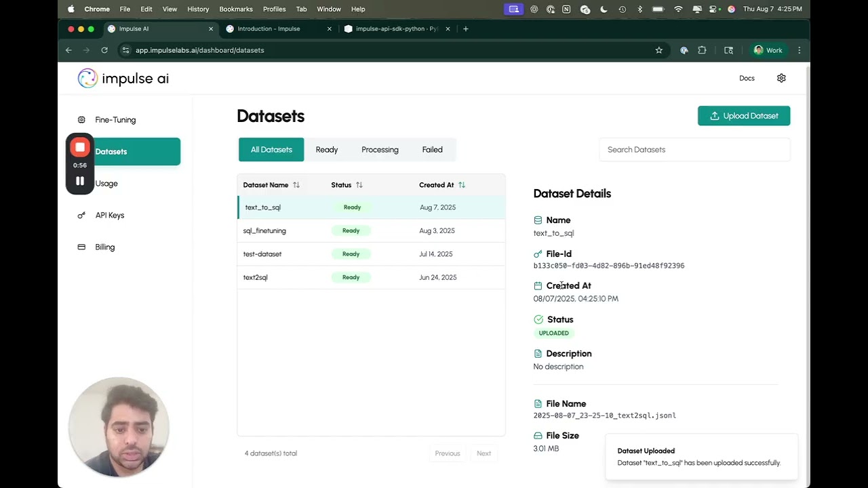
Task: Click the Previous pagination button
Action: [x=448, y=453]
